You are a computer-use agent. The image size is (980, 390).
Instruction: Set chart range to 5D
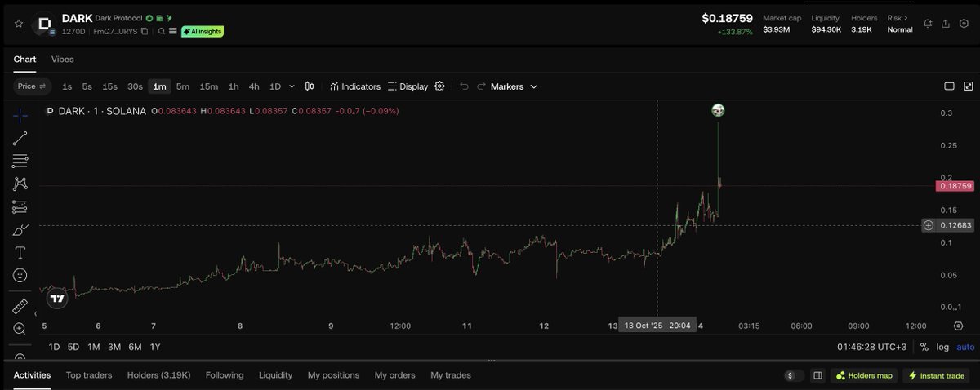point(73,348)
